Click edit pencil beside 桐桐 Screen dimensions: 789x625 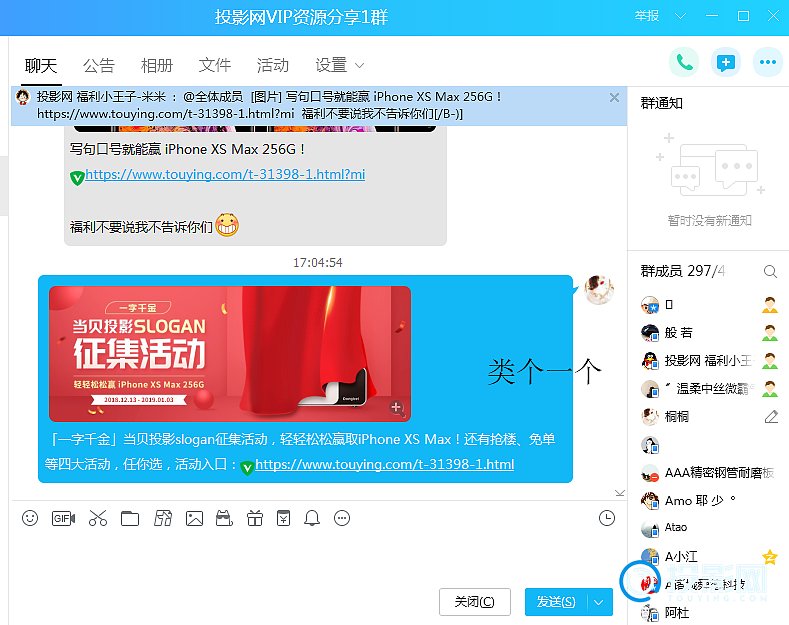771,417
